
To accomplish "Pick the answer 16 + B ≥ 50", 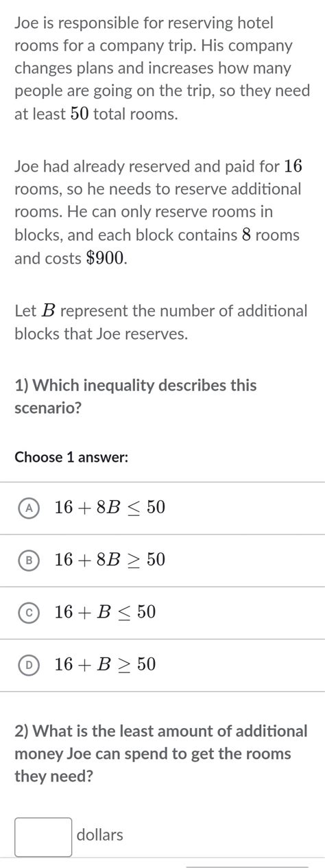I will 162,664.
